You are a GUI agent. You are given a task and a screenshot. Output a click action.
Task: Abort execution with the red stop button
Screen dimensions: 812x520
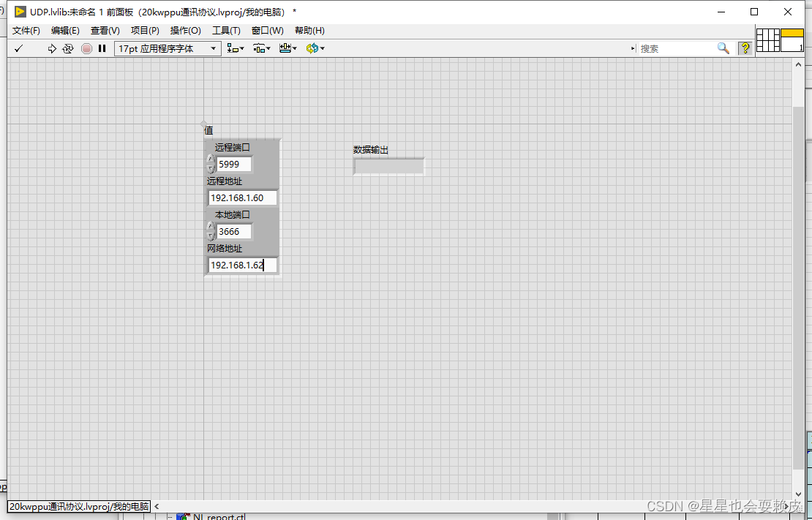pyautogui.click(x=87, y=48)
